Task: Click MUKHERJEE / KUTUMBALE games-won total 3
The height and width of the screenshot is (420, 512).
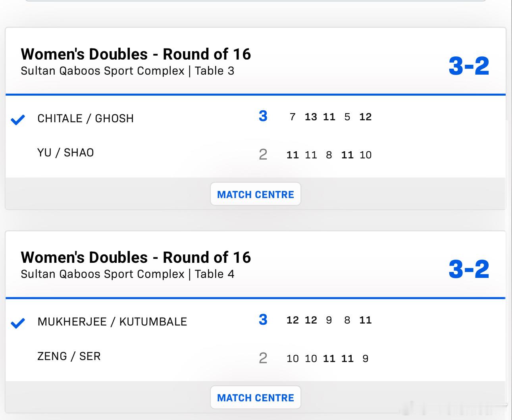Action: tap(263, 320)
